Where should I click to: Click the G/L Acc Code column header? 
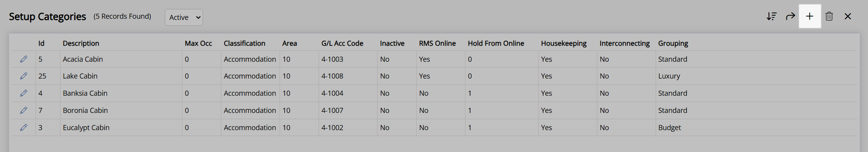[x=342, y=43]
